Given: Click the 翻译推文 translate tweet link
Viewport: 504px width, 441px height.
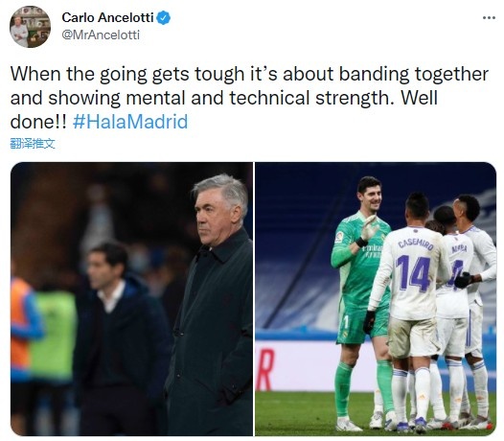Looking at the screenshot, I should click(33, 144).
